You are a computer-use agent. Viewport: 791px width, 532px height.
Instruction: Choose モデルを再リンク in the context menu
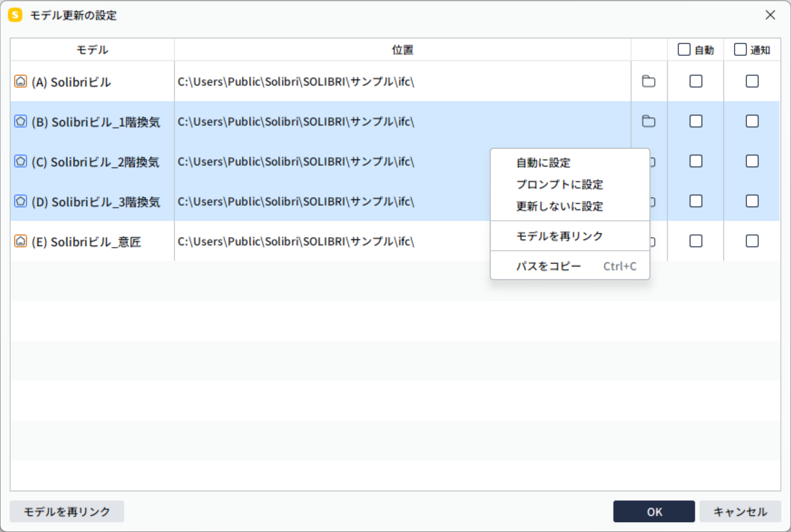(570, 236)
